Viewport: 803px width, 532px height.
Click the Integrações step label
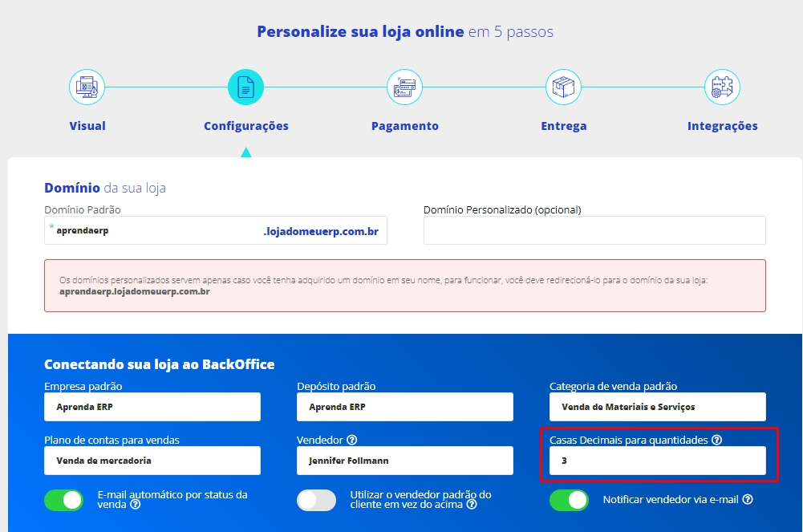(x=722, y=126)
